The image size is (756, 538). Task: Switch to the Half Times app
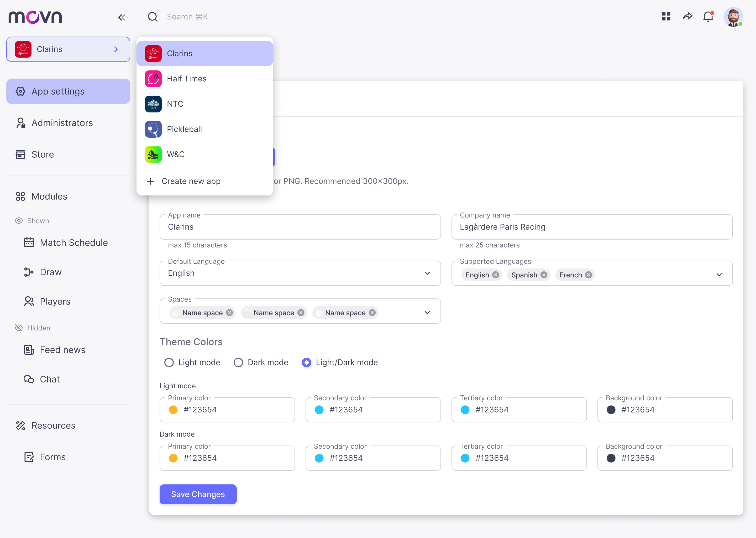click(186, 79)
